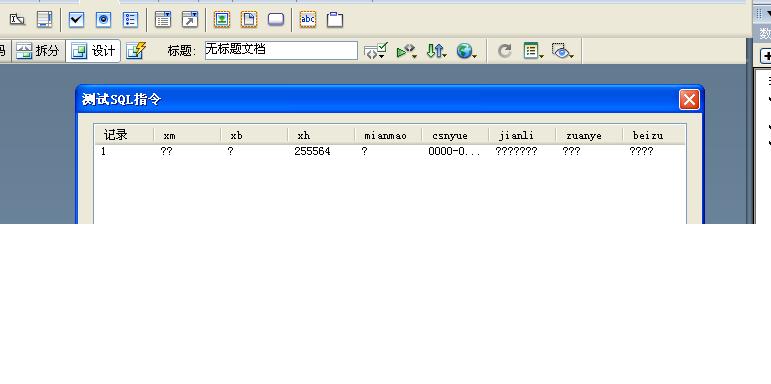The width and height of the screenshot is (771, 384).
Task: Switch to 拆分 split view
Action: coord(38,51)
